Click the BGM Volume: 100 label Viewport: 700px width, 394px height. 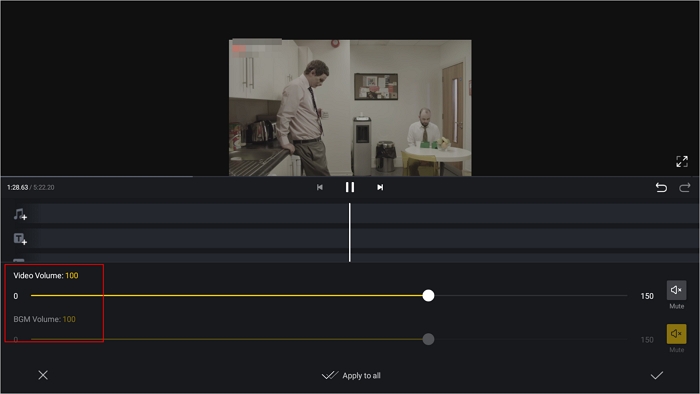[x=44, y=319]
